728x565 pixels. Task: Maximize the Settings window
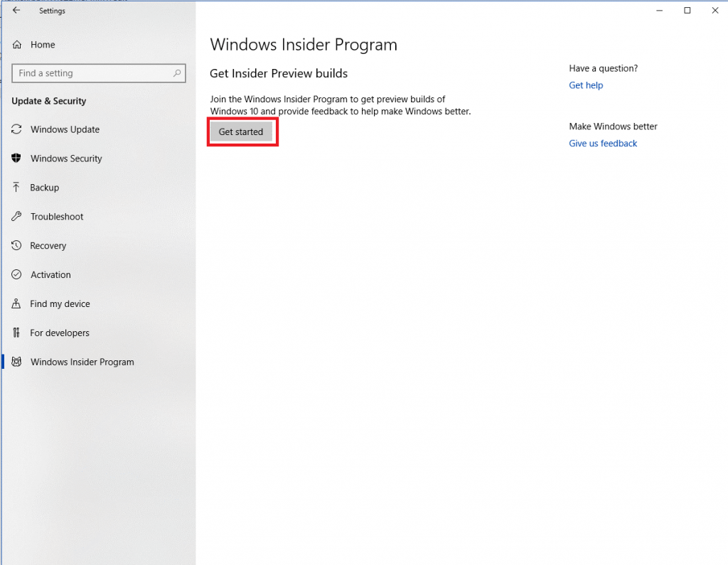click(x=687, y=10)
